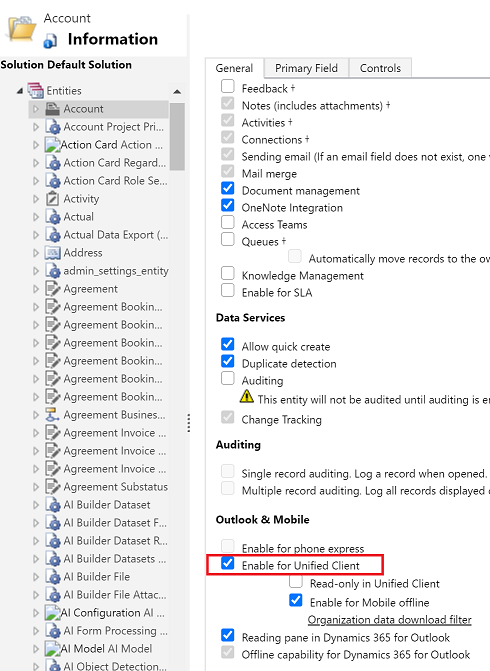Image resolution: width=490 pixels, height=671 pixels.
Task: Click the Agreement Substatus icon
Action: 53,487
